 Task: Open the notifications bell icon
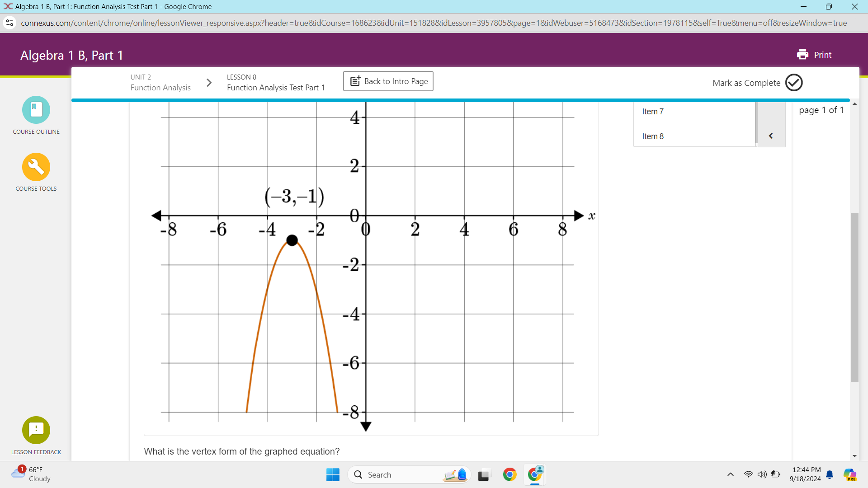coord(830,474)
